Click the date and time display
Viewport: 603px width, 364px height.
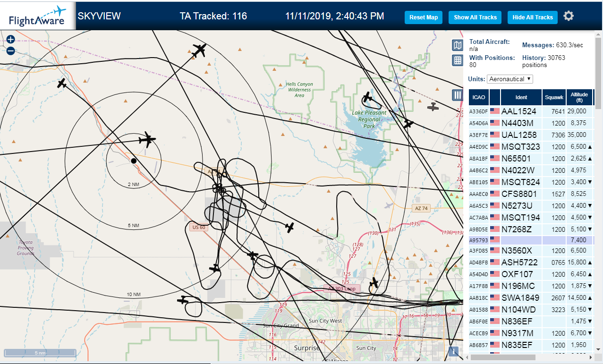point(334,16)
